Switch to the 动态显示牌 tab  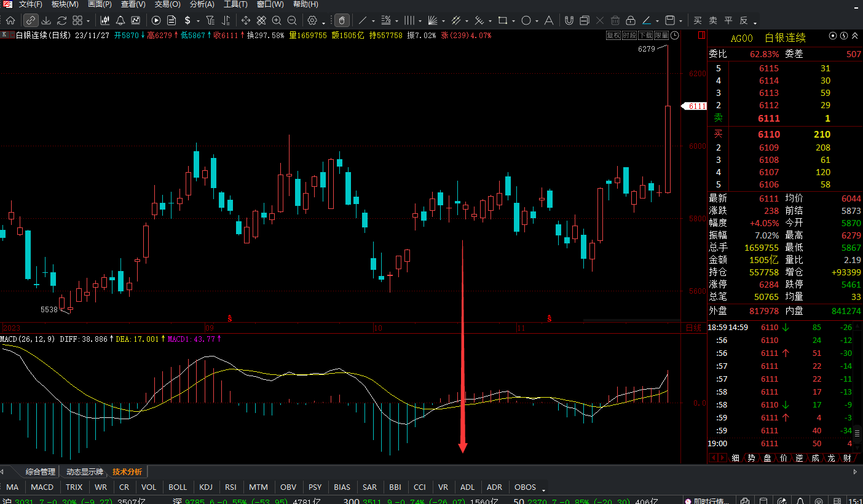click(84, 471)
